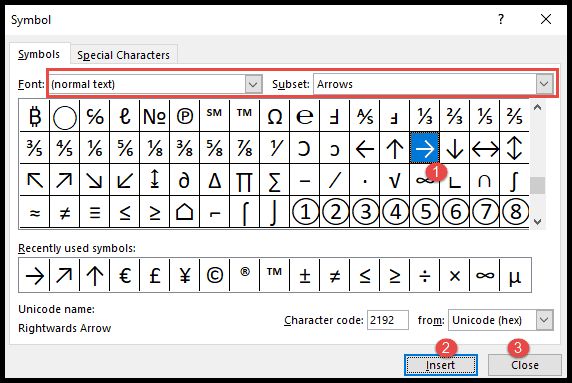Choose the downwards arrow symbol in grid
Viewport: 572px width, 383px height.
(455, 148)
